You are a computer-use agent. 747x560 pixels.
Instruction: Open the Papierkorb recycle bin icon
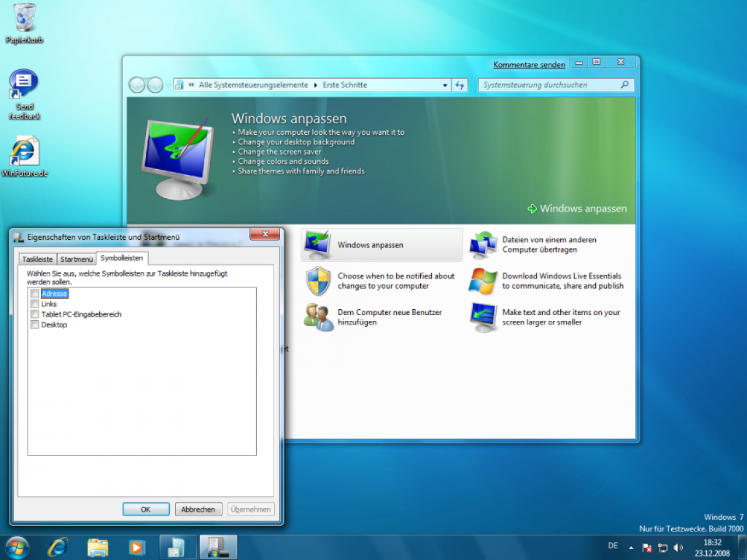point(25,23)
